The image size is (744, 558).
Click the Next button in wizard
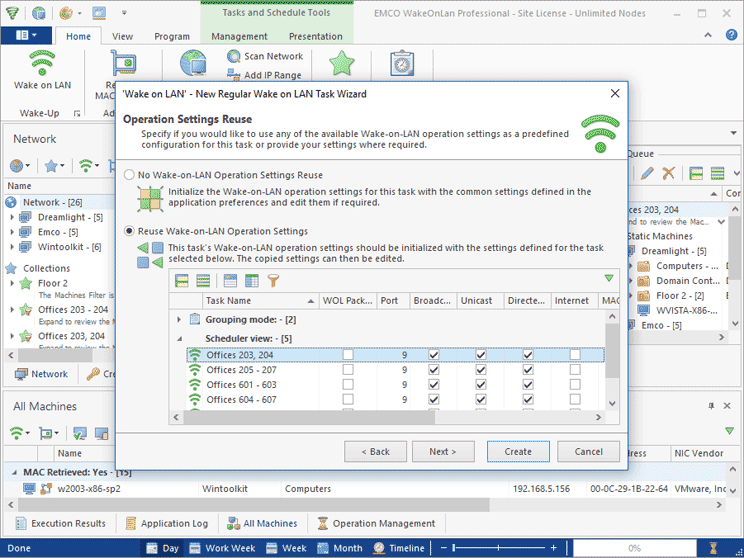442,451
